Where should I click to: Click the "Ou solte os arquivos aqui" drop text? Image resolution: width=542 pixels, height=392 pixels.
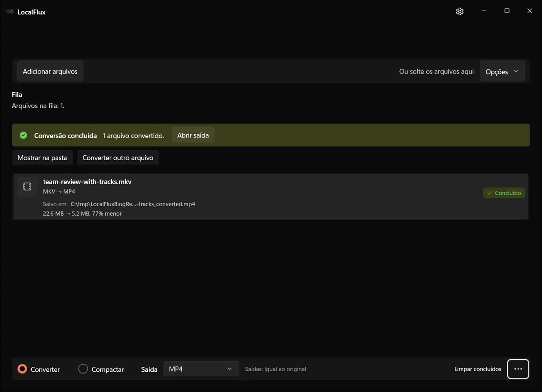[x=436, y=71]
